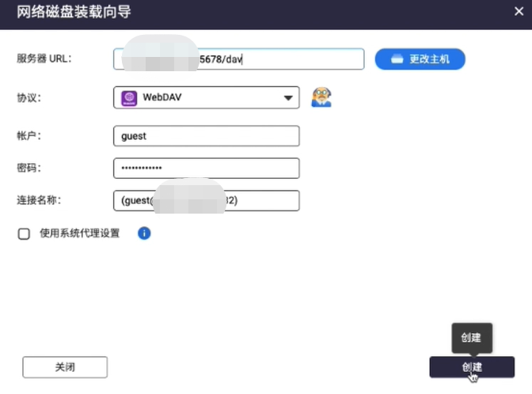The height and width of the screenshot is (394, 532).
Task: Click the blue info icon beside proxy settings
Action: pyautogui.click(x=144, y=233)
